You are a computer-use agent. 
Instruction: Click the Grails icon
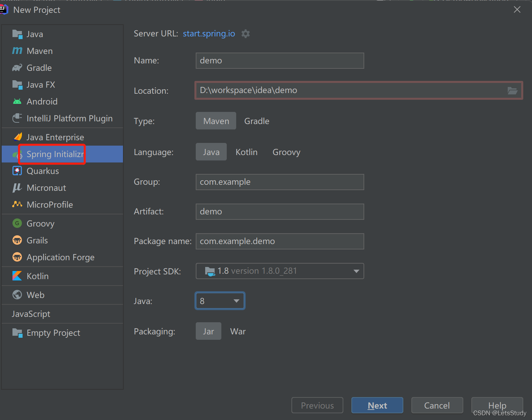point(17,240)
